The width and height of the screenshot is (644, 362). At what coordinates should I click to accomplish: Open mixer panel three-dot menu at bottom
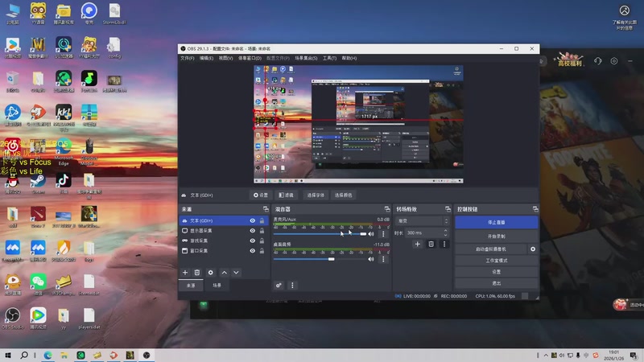coord(292,286)
